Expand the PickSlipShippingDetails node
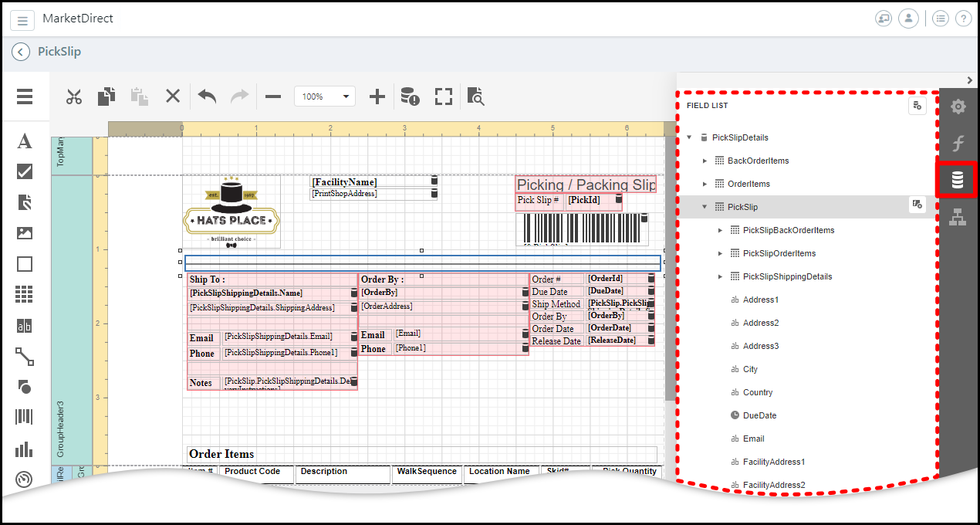Viewport: 980px width, 525px height. coord(720,276)
